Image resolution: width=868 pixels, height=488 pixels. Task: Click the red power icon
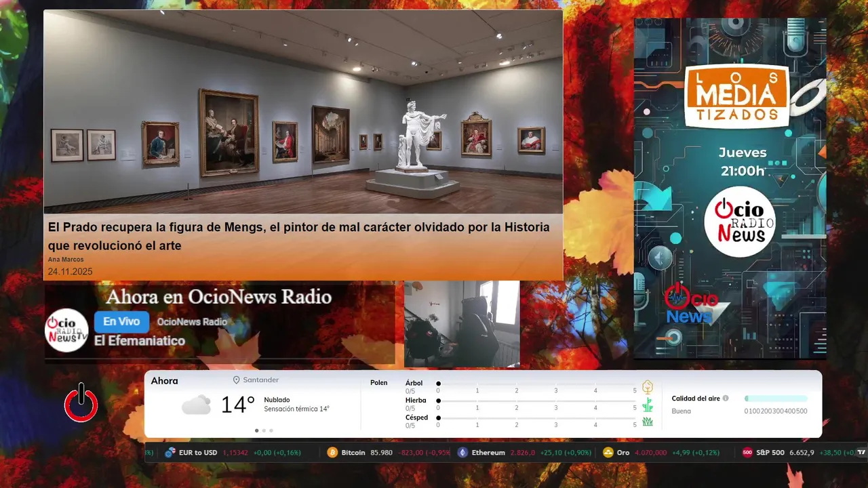click(x=81, y=403)
